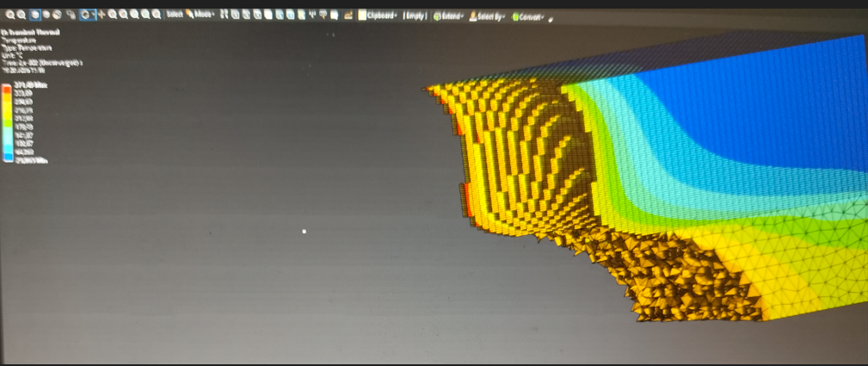The width and height of the screenshot is (868, 366).
Task: Open the Select By menu
Action: (x=487, y=16)
